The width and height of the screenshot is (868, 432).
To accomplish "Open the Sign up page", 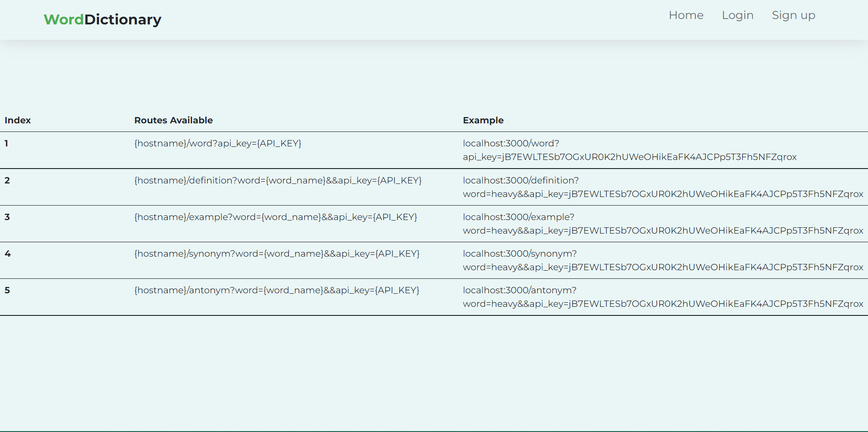I will [x=793, y=15].
